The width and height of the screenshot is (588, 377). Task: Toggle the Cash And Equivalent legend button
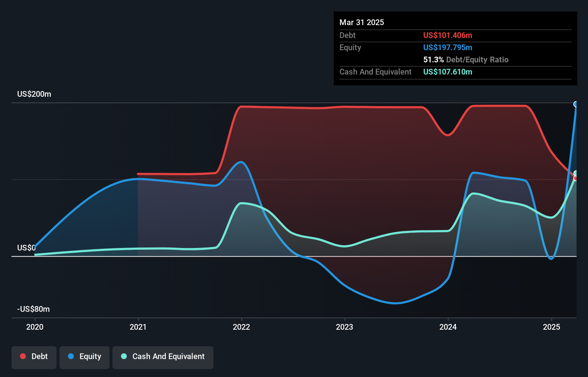pos(163,357)
